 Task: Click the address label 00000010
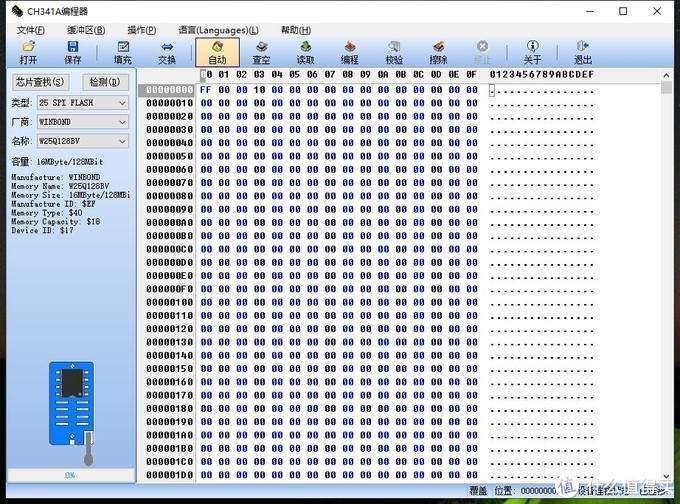(x=169, y=103)
